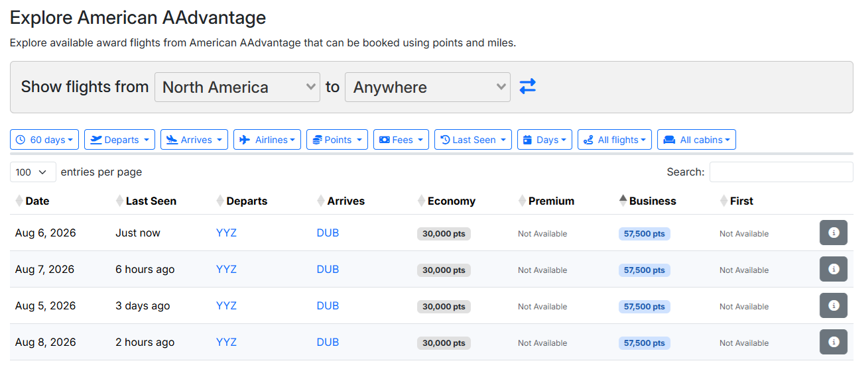Open the All flights filter dropdown
Screen dimensions: 868x373
pyautogui.click(x=615, y=140)
